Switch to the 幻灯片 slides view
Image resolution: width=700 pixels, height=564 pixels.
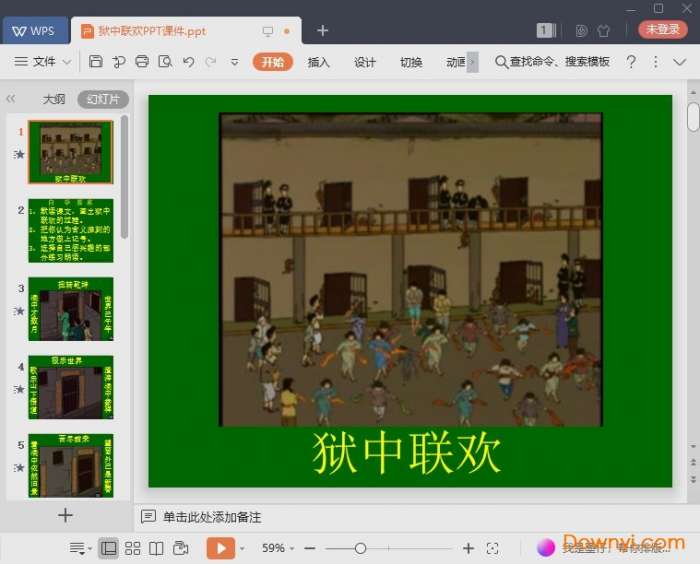pyautogui.click(x=103, y=99)
